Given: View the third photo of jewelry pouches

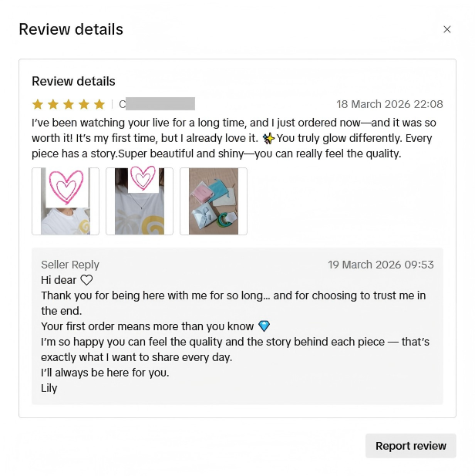Looking at the screenshot, I should point(214,201).
